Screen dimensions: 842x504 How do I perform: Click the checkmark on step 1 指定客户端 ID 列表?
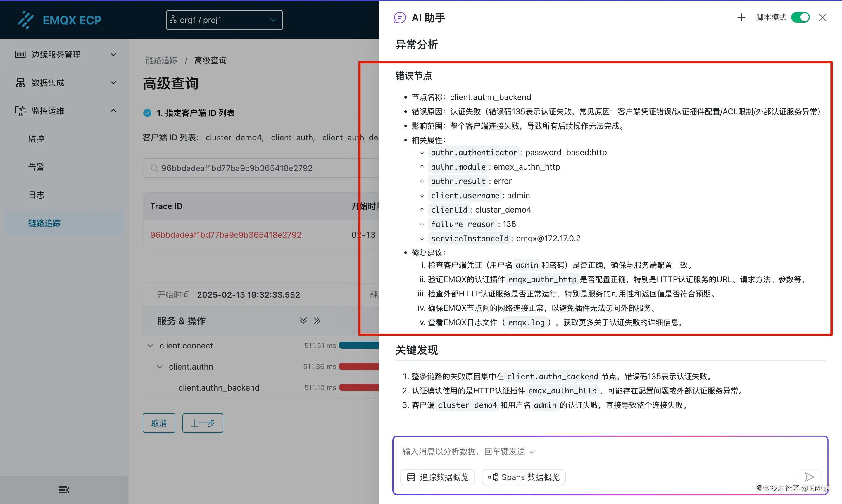click(147, 113)
